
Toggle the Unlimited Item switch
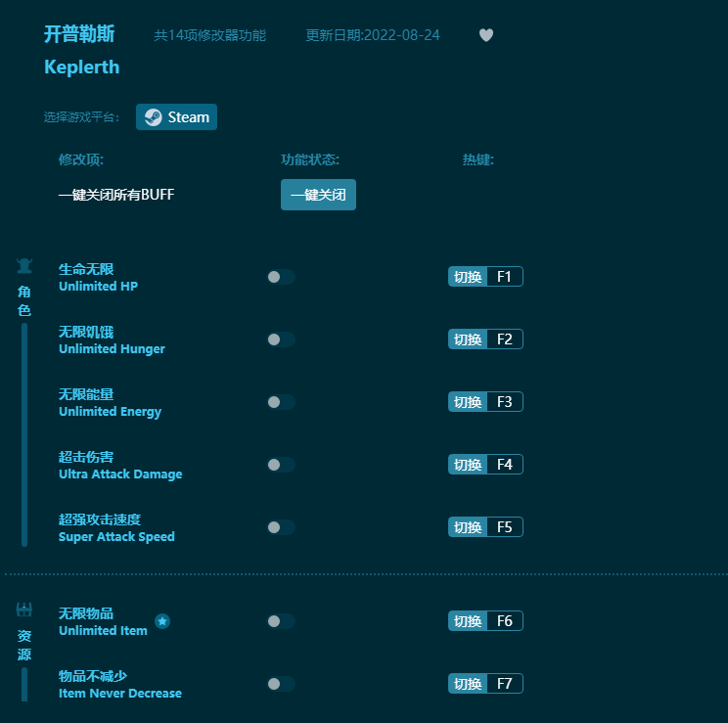coord(281,621)
